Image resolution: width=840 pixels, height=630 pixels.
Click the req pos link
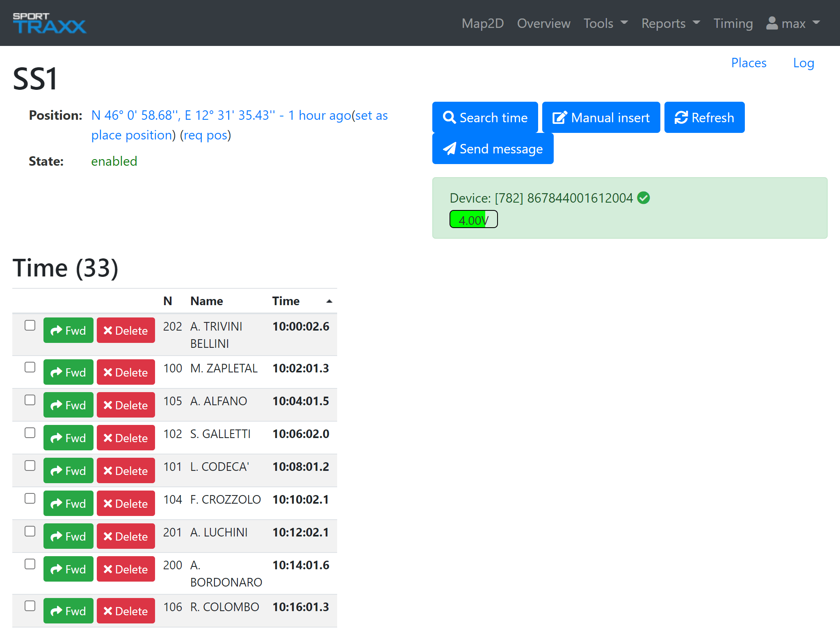point(205,135)
